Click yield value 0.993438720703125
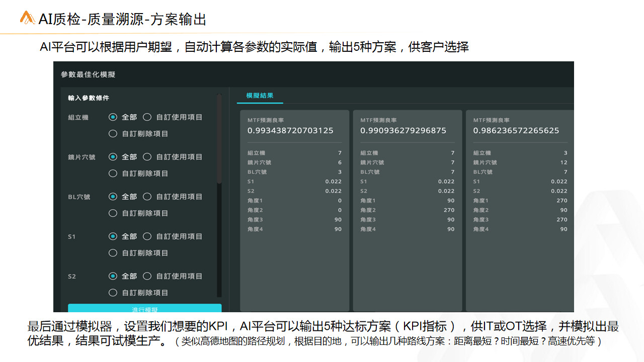 290,131
